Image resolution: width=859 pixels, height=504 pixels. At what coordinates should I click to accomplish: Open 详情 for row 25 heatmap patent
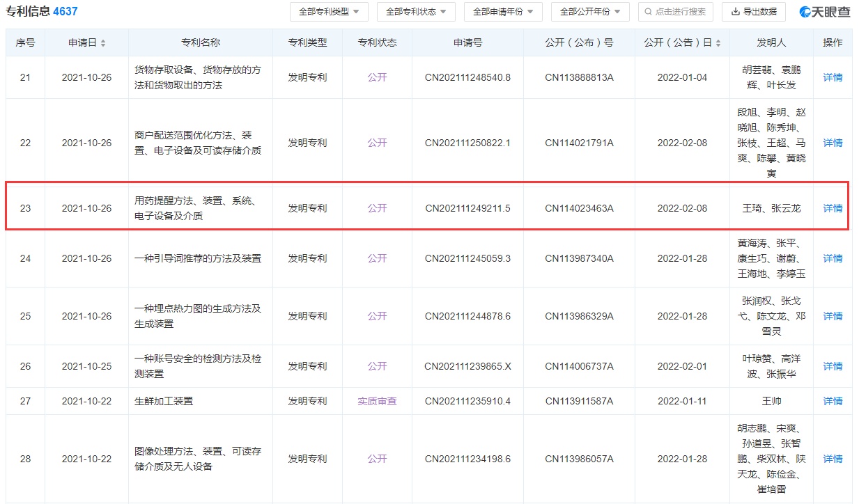point(833,316)
